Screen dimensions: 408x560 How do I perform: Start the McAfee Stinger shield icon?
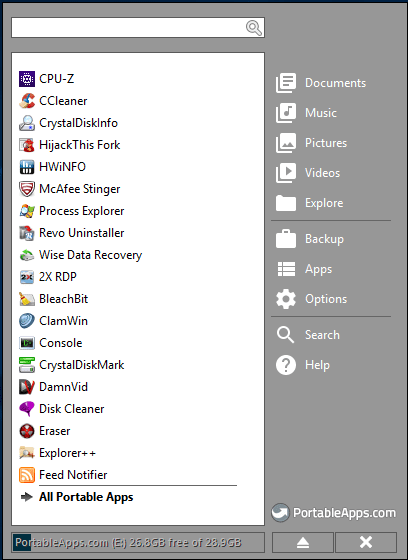[27, 189]
